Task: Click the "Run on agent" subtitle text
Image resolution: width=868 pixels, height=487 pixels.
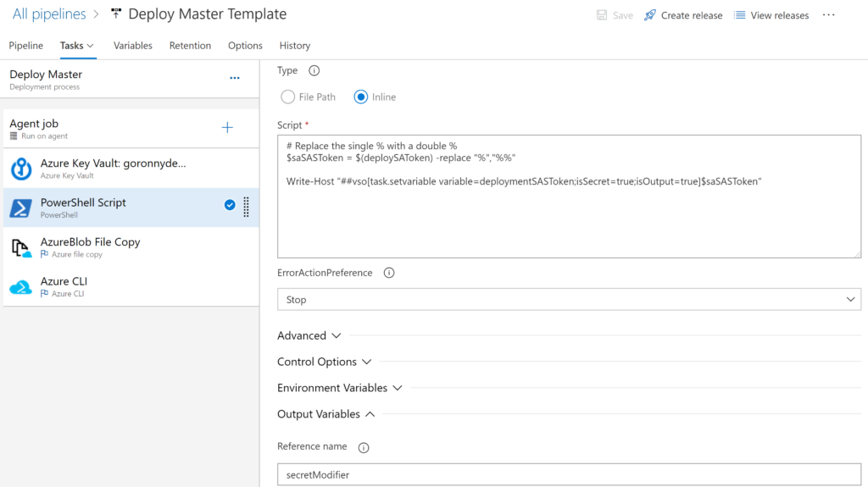Action: pos(44,136)
